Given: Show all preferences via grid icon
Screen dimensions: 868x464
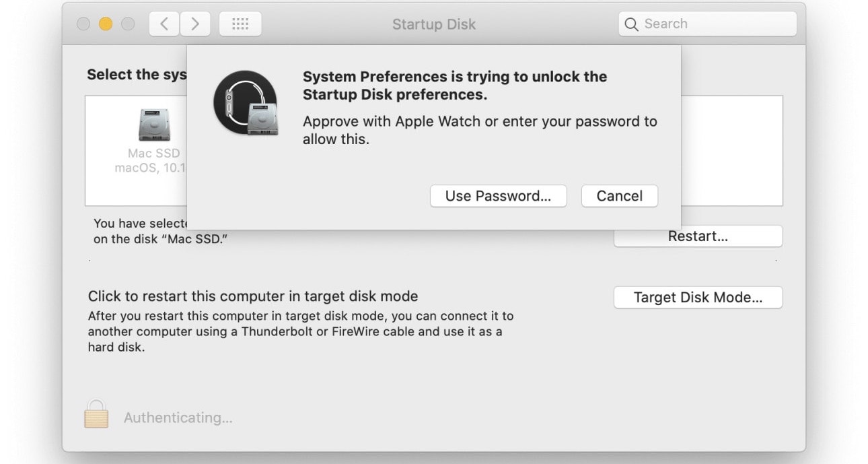Looking at the screenshot, I should pyautogui.click(x=240, y=24).
